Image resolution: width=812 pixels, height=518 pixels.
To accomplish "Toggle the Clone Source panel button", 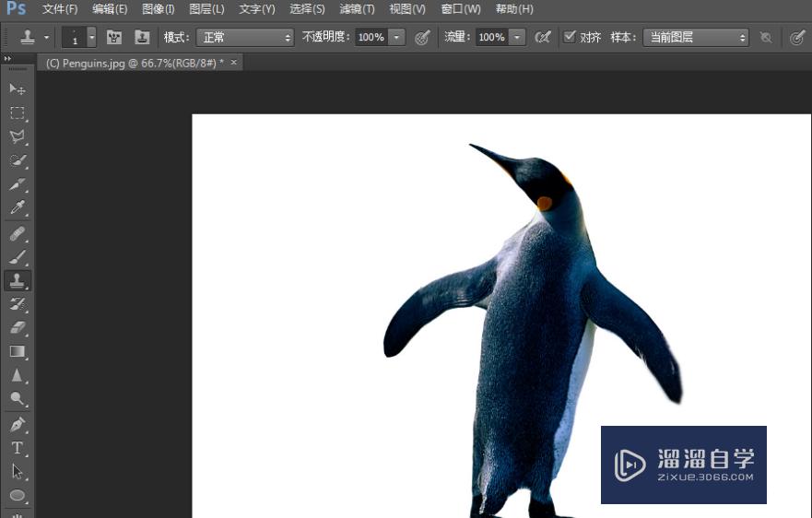I will point(142,37).
